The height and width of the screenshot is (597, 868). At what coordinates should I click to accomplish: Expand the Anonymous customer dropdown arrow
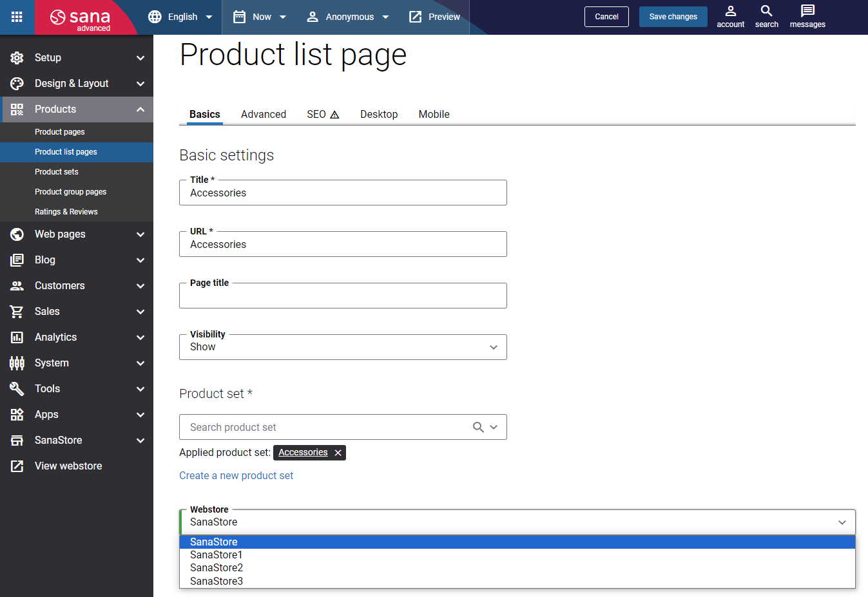pos(385,17)
